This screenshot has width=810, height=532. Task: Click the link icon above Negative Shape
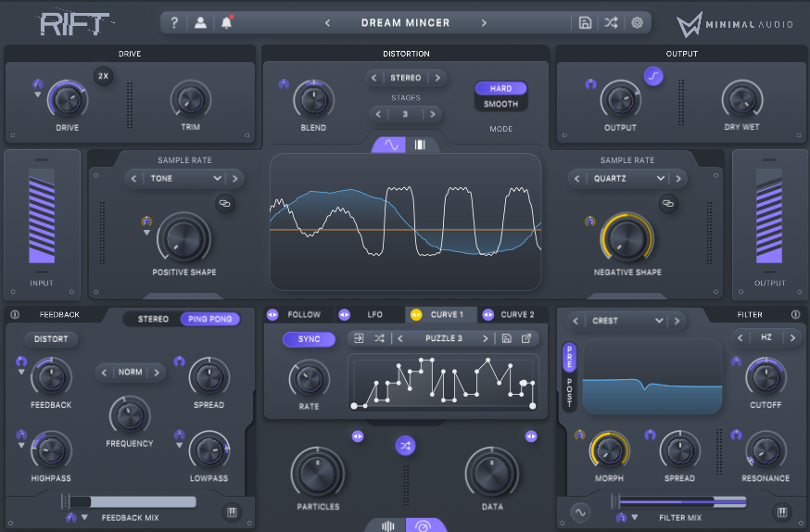point(668,204)
